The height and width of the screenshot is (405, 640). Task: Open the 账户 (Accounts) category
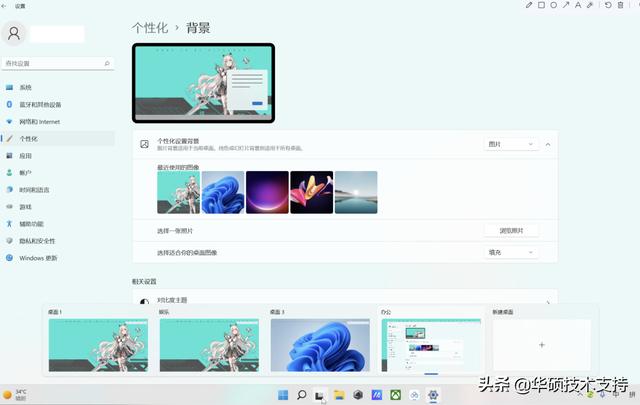tap(58, 173)
